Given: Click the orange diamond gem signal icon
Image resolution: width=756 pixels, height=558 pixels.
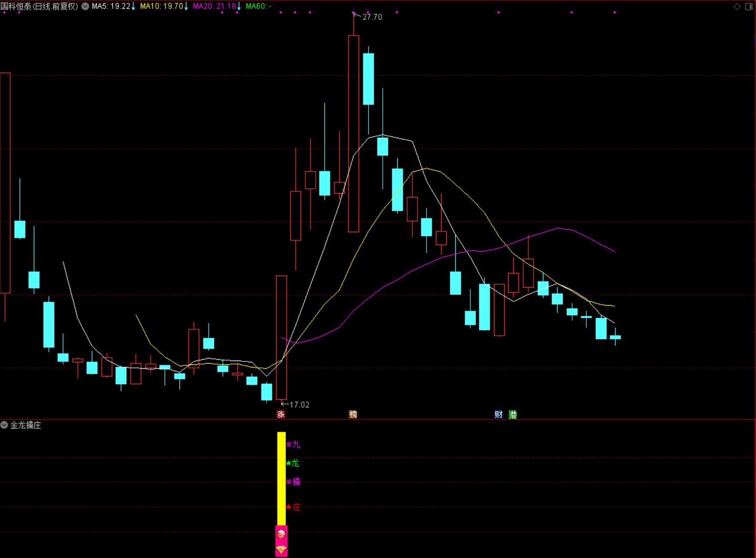Looking at the screenshot, I should (x=281, y=549).
